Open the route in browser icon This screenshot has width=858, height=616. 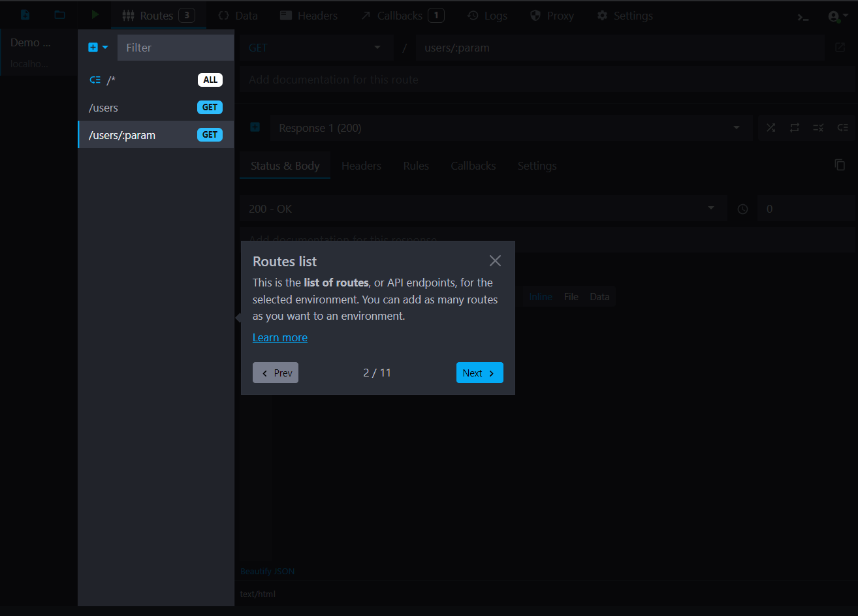coord(840,48)
